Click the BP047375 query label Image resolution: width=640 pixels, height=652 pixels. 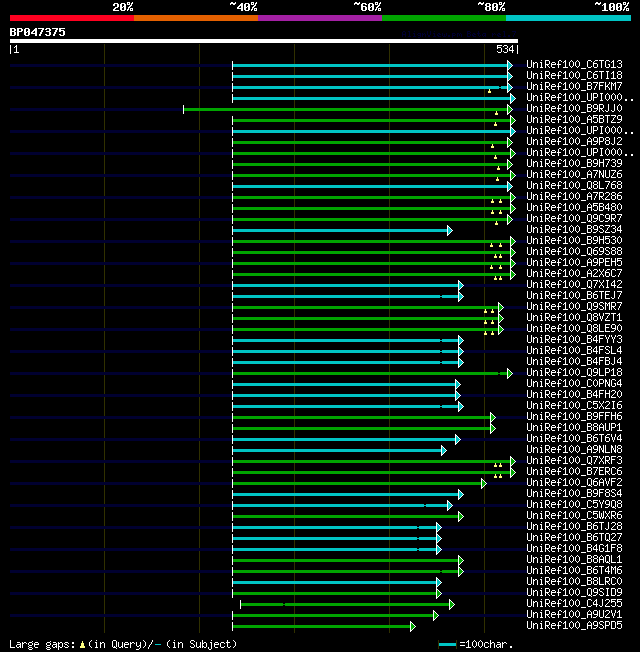(x=37, y=32)
